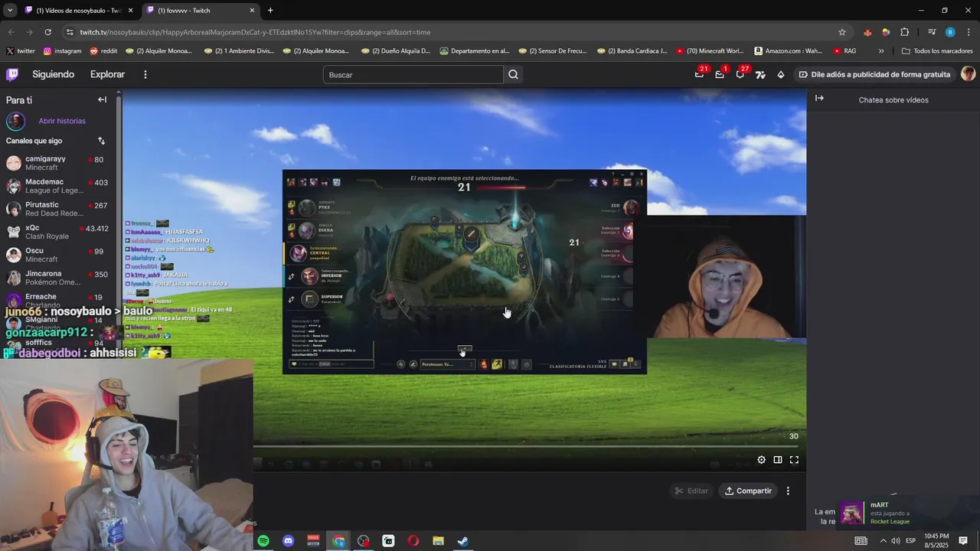The height and width of the screenshot is (551, 980).
Task: Open the Twitch inbox with 21 badge
Action: [699, 74]
